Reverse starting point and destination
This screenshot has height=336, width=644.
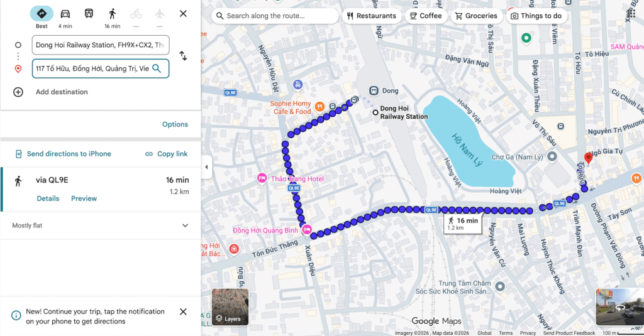click(x=183, y=56)
